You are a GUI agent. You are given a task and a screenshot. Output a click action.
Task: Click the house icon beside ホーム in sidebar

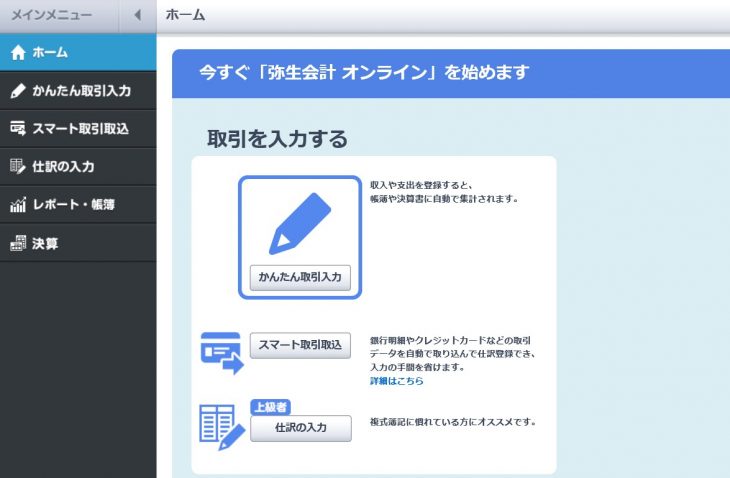(17, 53)
